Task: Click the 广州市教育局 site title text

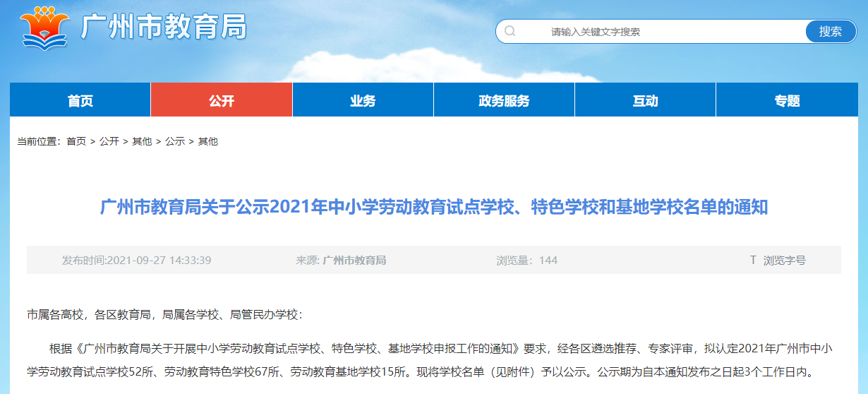Action: point(164,27)
